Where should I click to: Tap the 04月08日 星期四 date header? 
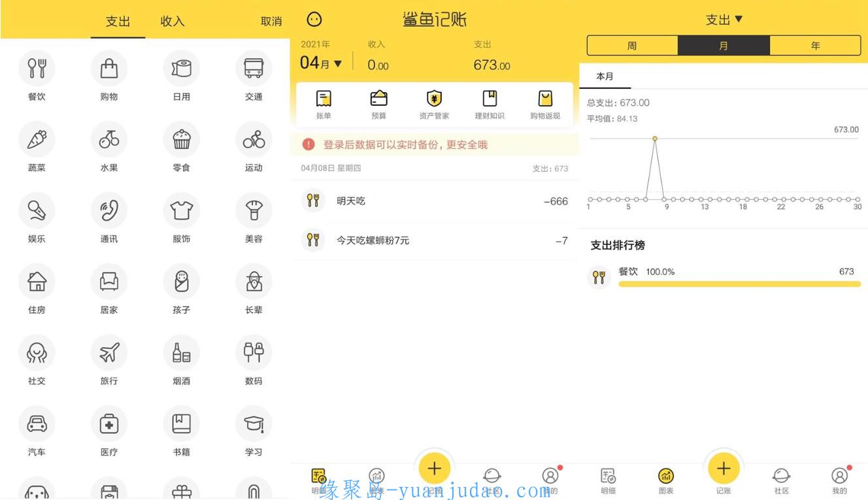[331, 168]
